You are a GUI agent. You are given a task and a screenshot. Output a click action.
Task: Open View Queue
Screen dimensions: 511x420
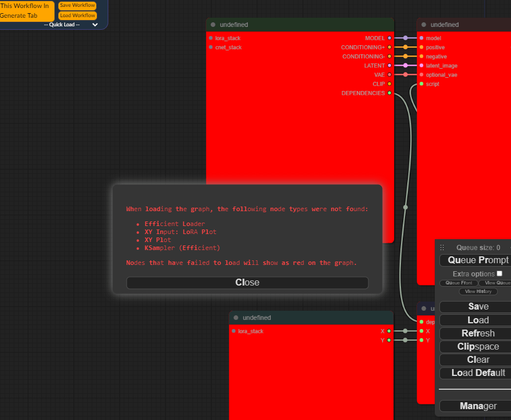(496, 283)
